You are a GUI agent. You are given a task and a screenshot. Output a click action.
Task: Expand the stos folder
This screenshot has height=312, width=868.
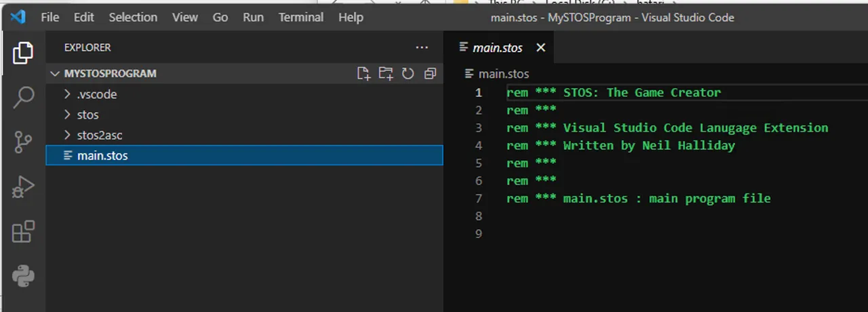tap(244, 115)
